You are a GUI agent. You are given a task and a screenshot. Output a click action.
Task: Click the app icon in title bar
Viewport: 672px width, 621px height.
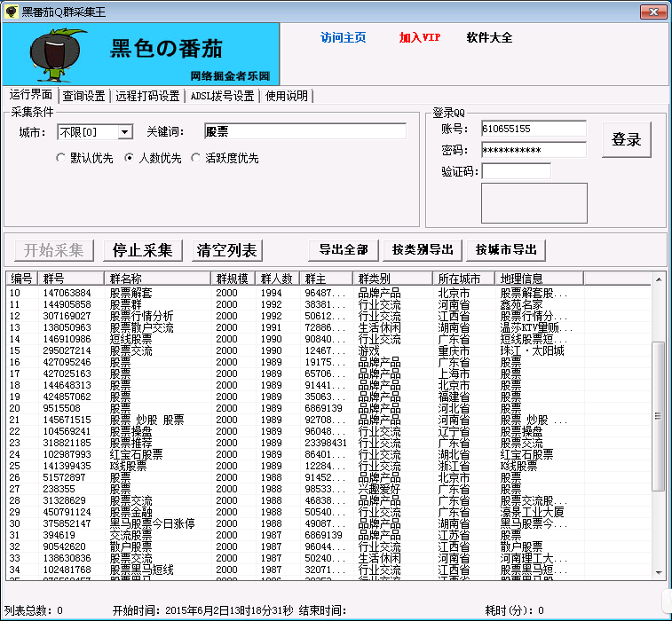12,11
